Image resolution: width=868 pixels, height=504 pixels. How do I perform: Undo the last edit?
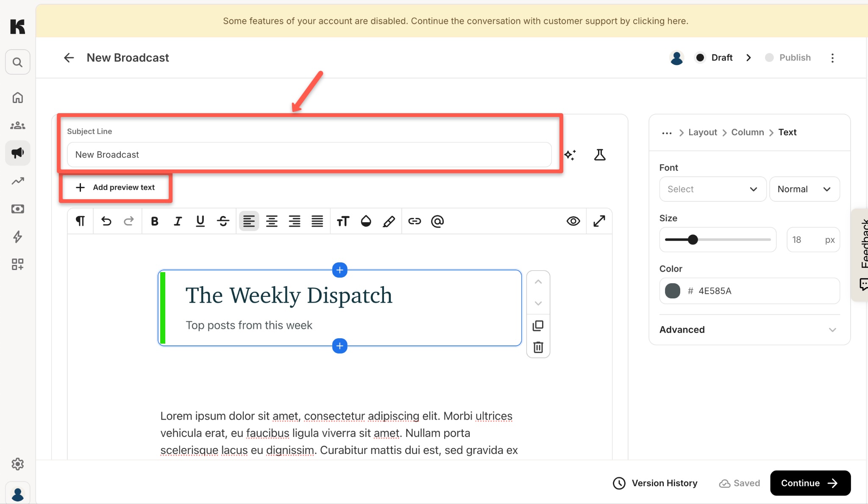coord(106,221)
